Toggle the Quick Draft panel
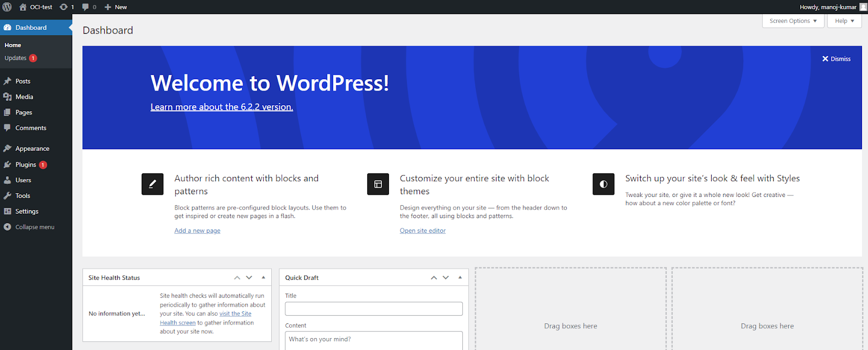This screenshot has width=868, height=350. (x=460, y=278)
